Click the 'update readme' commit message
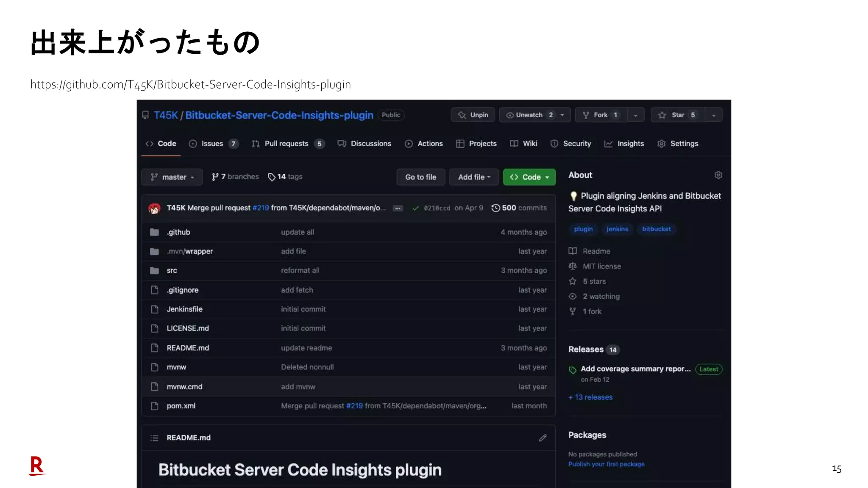This screenshot has width=868, height=488. [x=306, y=348]
